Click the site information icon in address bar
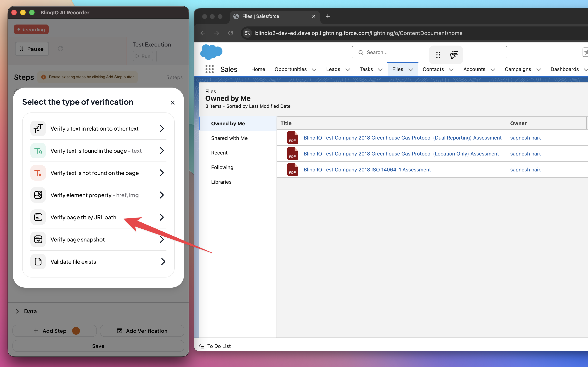 [247, 33]
